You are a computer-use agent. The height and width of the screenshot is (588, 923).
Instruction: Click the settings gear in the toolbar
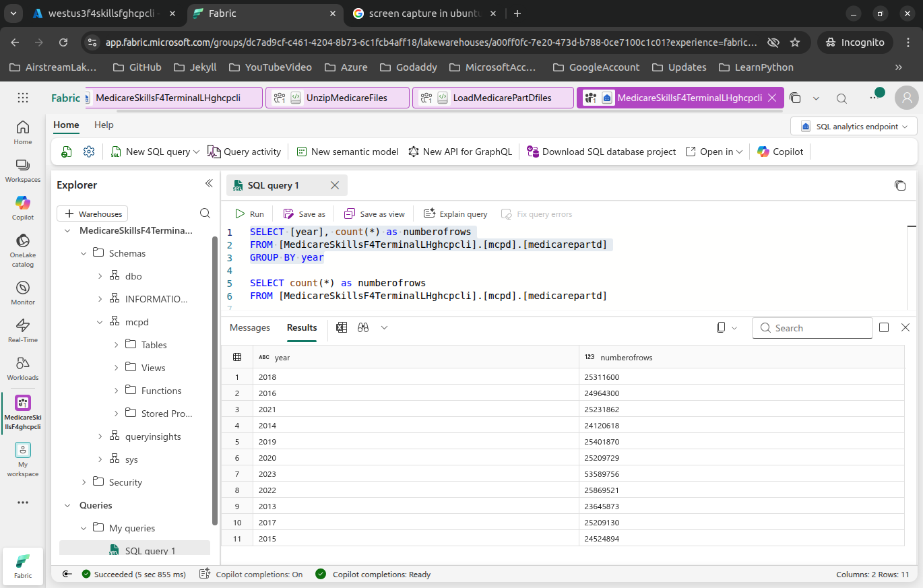tap(89, 152)
